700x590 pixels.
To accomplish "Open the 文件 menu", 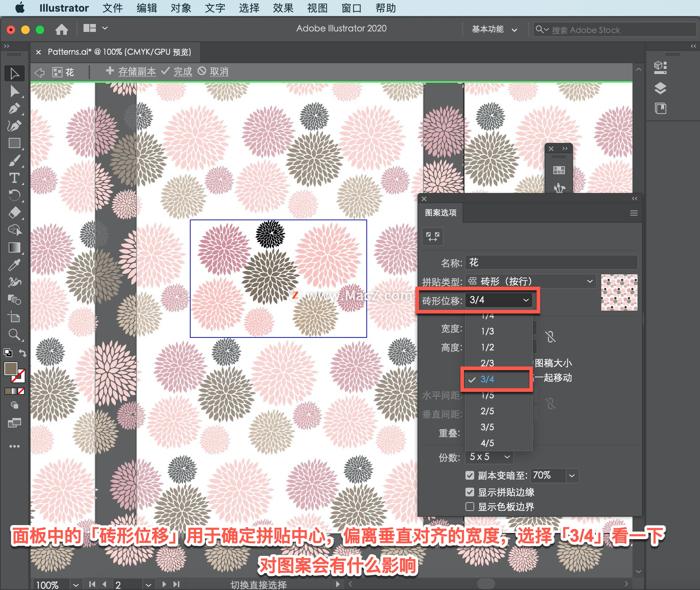I will point(112,8).
